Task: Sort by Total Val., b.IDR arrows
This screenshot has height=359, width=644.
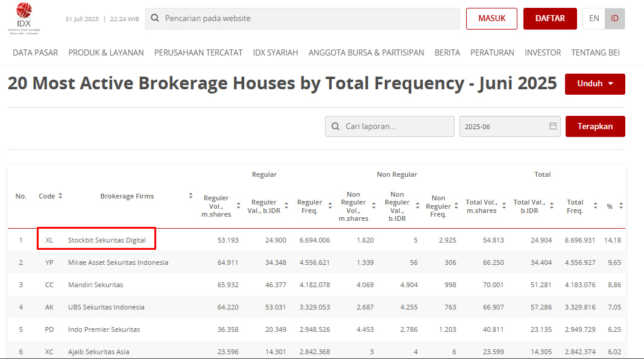Action: (x=552, y=206)
